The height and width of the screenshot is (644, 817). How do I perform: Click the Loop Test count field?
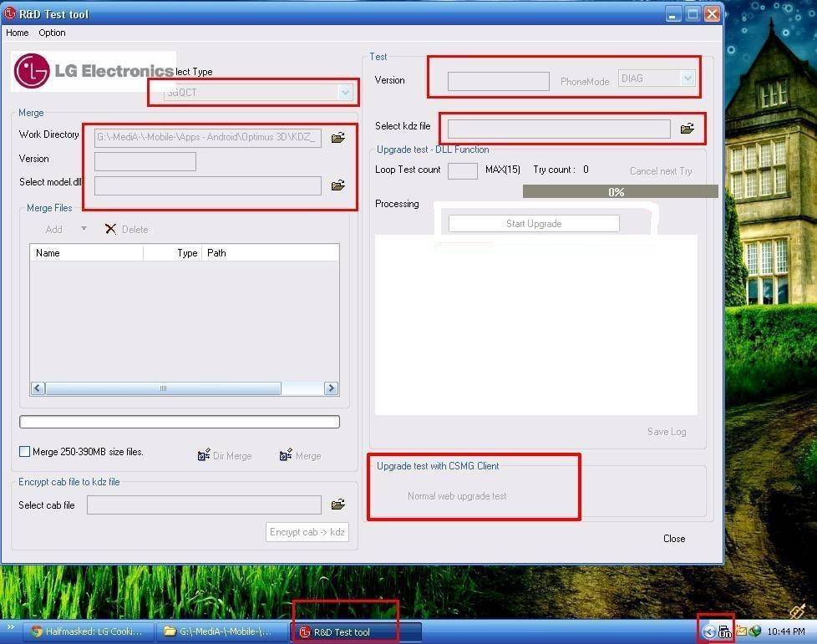pos(463,170)
